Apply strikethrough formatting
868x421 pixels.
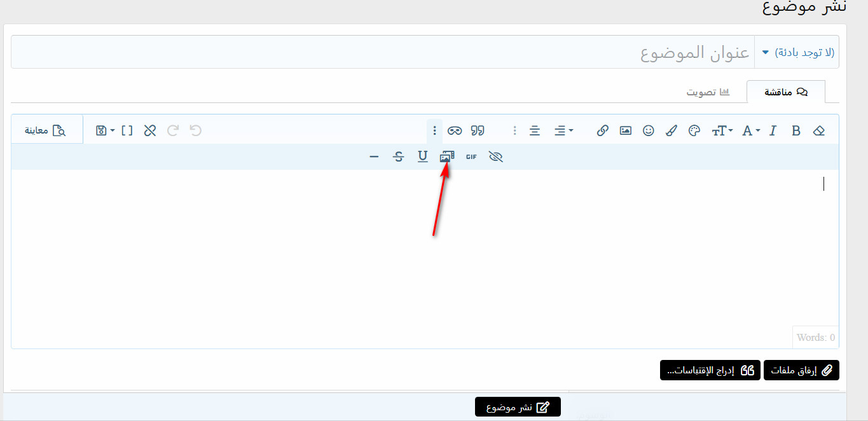click(399, 156)
